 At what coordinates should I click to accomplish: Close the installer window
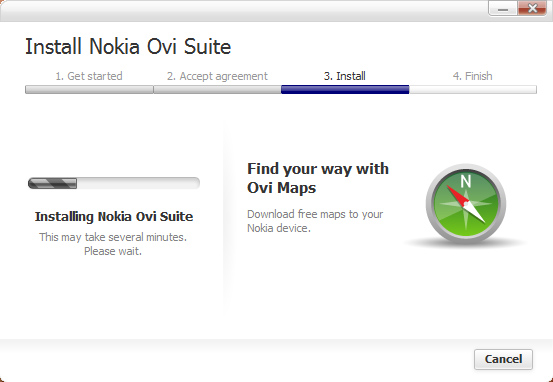click(533, 8)
